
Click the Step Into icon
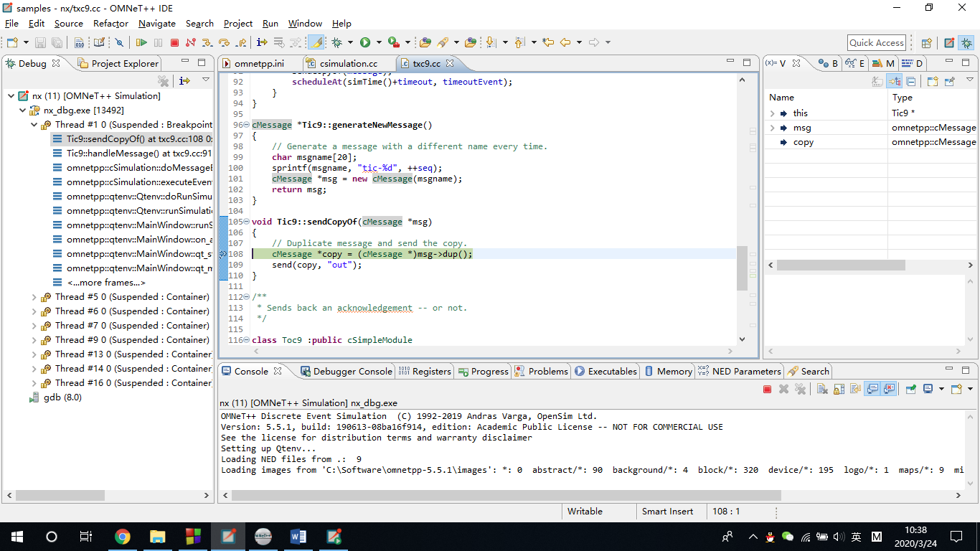(207, 43)
